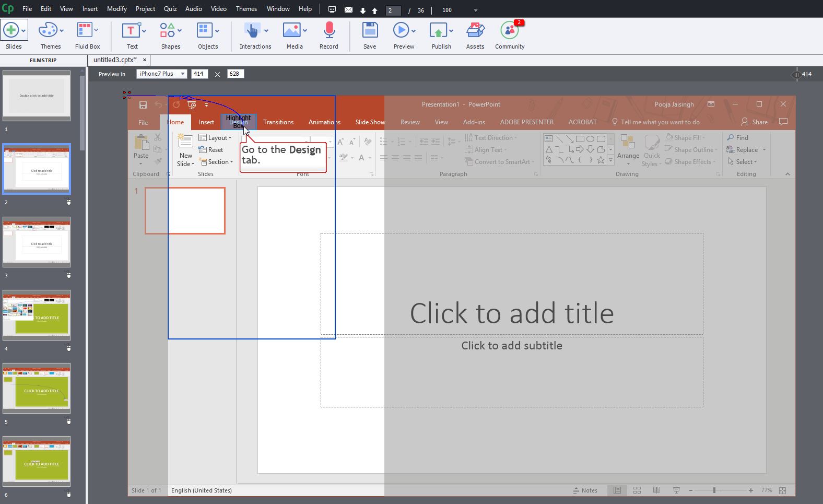823x504 pixels.
Task: Select the Text tool icon
Action: [x=131, y=30]
